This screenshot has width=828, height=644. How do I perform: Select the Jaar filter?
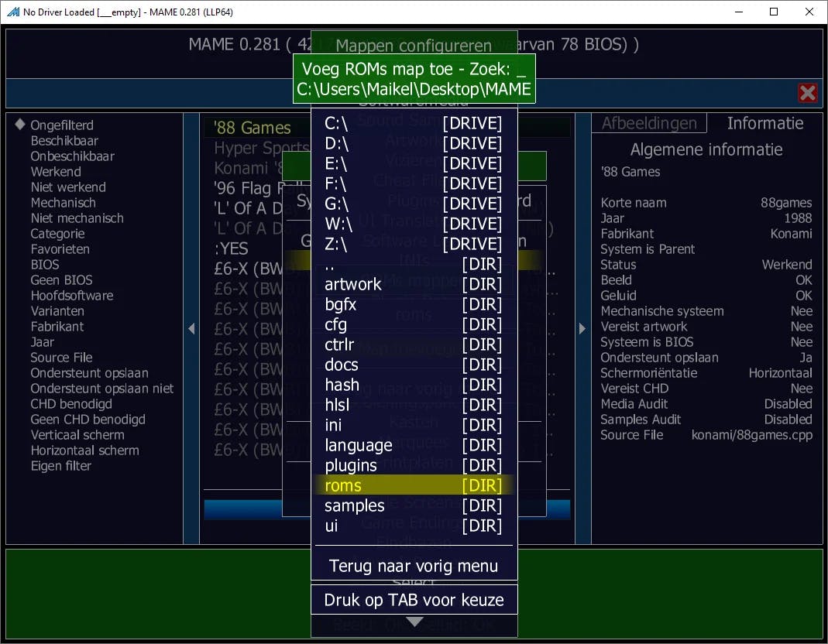click(x=43, y=341)
